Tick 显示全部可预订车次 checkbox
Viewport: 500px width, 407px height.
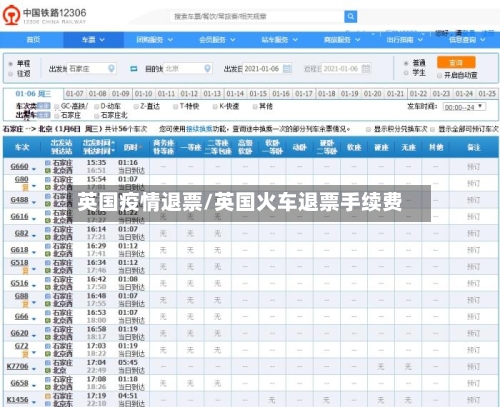pyautogui.click(x=432, y=129)
